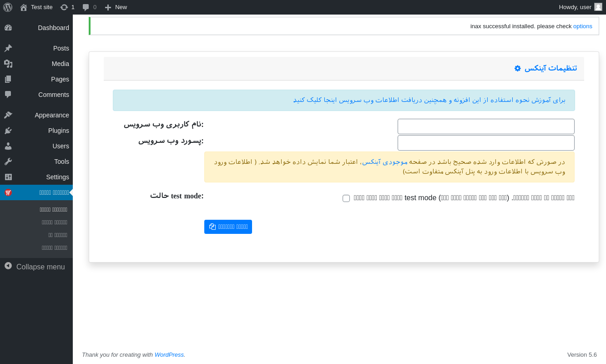Open the Persian tutorial link in blue alert

coord(429,100)
